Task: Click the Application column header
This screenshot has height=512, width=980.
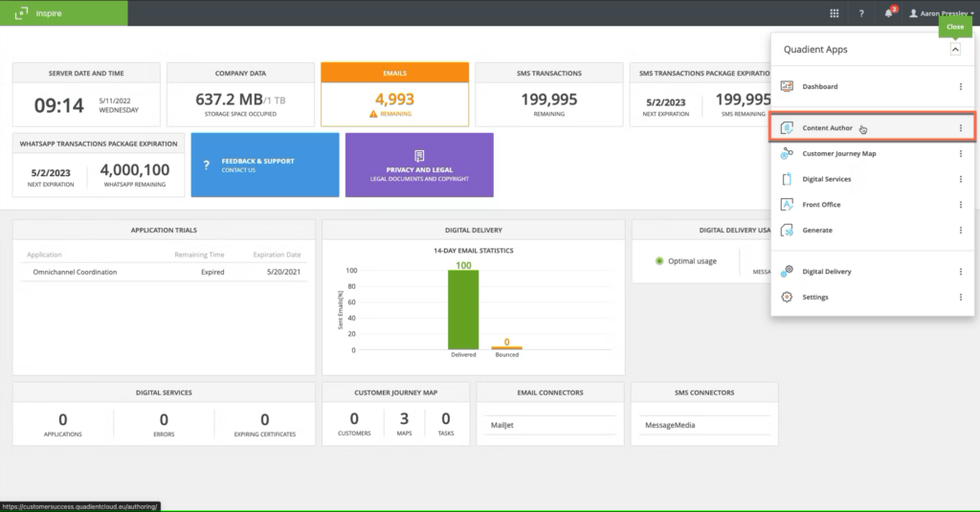Action: click(x=44, y=255)
